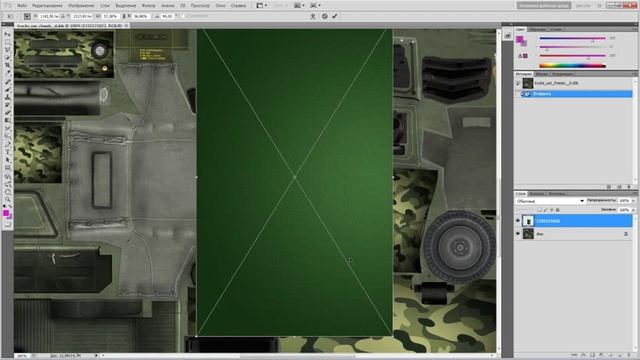Screen dimensions: 640x360
Task: Click the delete state trash icon in History panel
Action: (x=629, y=187)
